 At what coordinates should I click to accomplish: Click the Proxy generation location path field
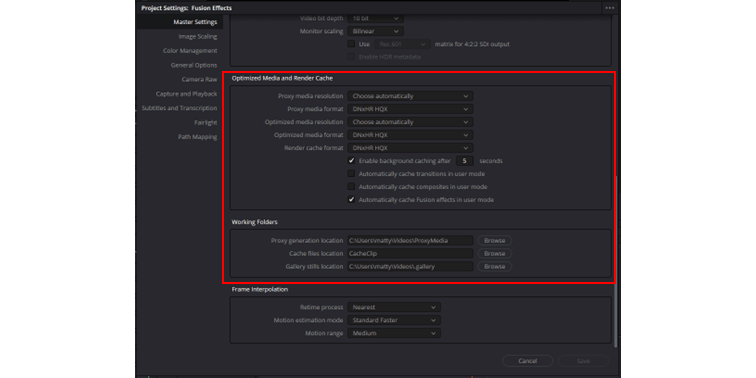pyautogui.click(x=410, y=241)
